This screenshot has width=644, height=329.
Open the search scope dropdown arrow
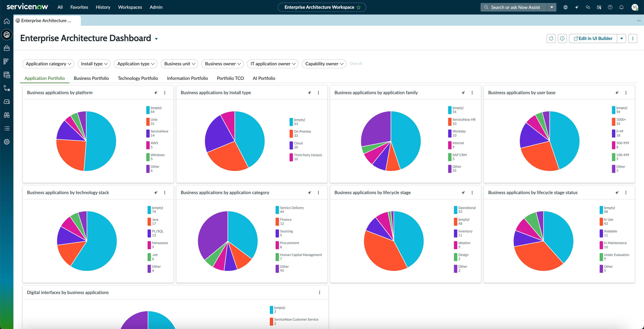[x=552, y=7]
